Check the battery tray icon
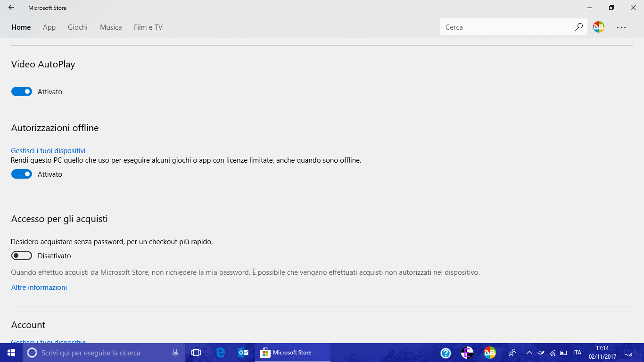Screen dimensions: 644x362 click(x=564, y=353)
